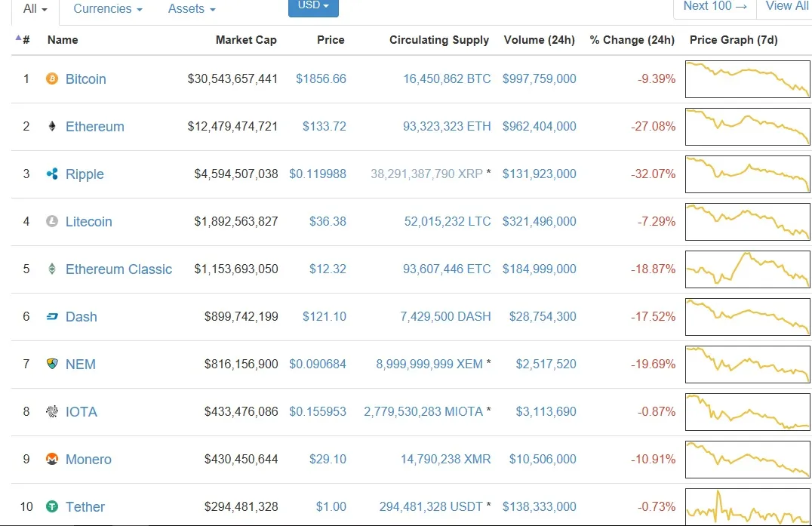Click Monero price $29.10
Image resolution: width=812 pixels, height=526 pixels.
pos(328,460)
